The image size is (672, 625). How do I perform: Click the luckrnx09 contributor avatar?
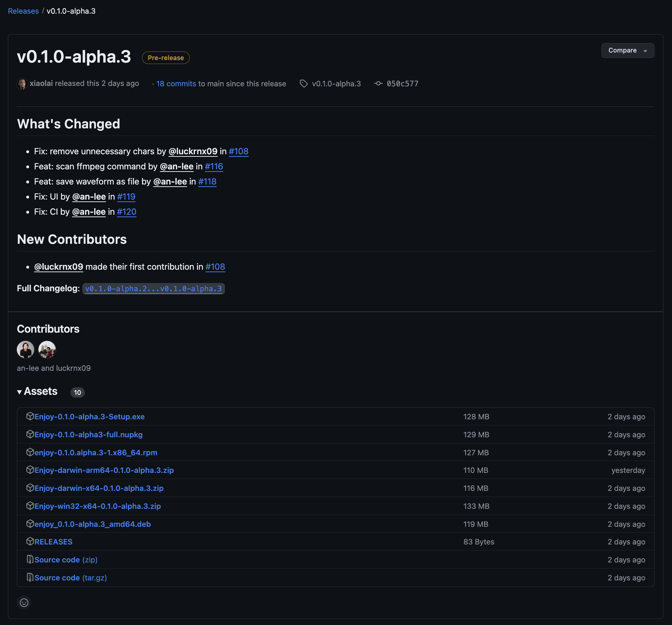(47, 350)
